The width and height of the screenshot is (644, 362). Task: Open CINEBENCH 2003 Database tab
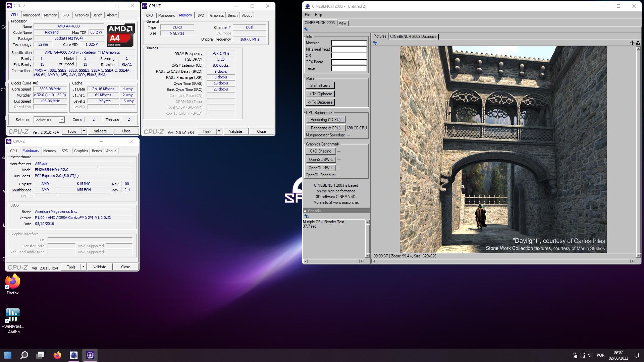pyautogui.click(x=413, y=37)
